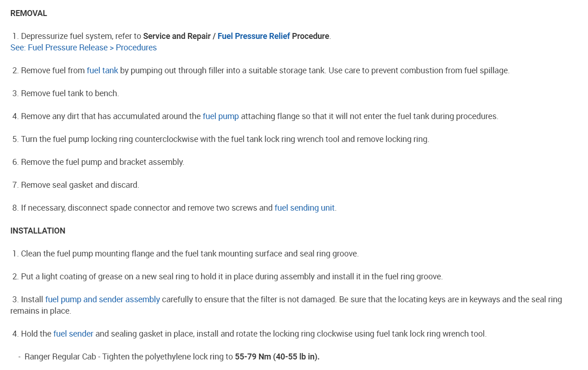
Task: Click the 'light coating of grease' step
Action: point(232,277)
